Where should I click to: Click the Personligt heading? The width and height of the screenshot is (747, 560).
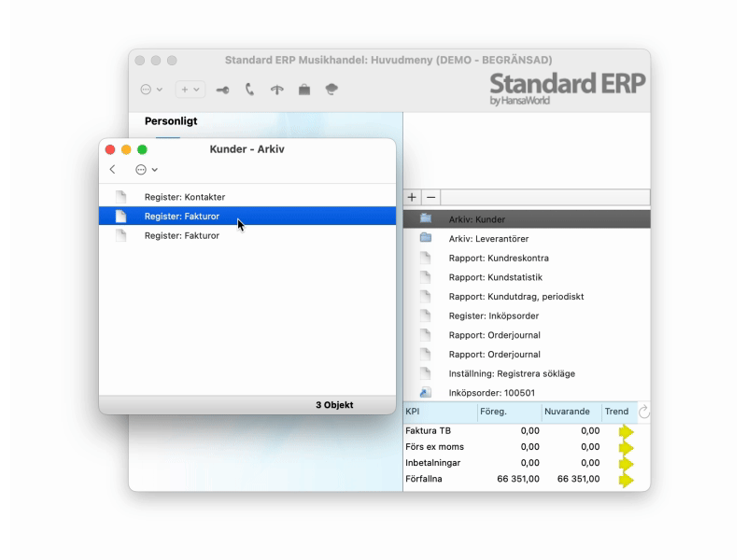tap(171, 121)
